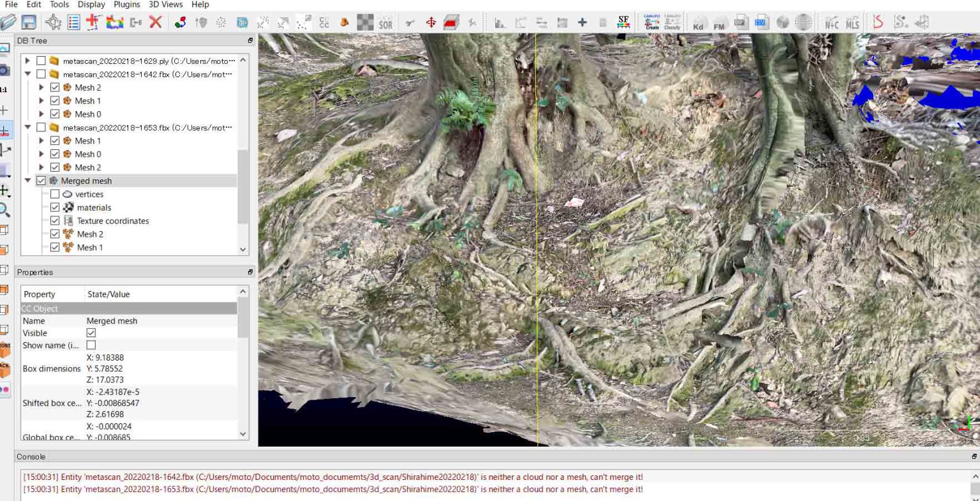Screen dimensions: 980x501
Task: Expand the metascan_20220218-1629.ply entry
Action: [27, 60]
